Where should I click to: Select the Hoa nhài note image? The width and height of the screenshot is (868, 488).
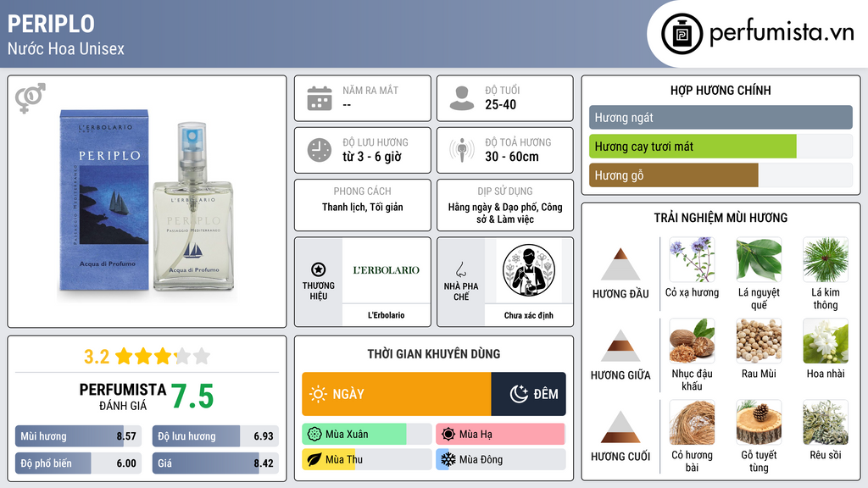coord(826,341)
